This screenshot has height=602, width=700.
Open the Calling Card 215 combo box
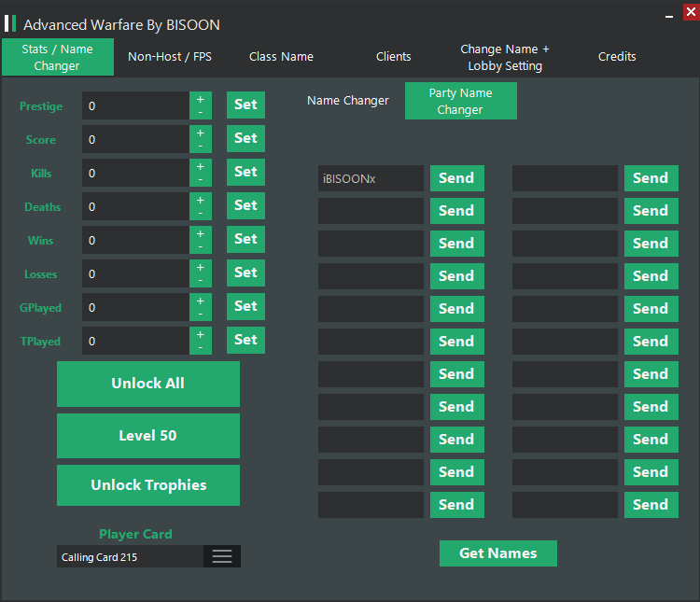pyautogui.click(x=148, y=556)
